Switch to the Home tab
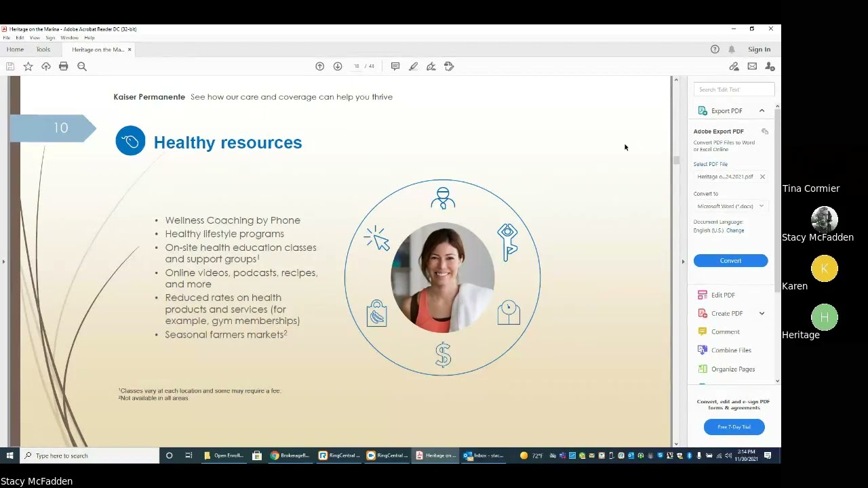 [15, 49]
